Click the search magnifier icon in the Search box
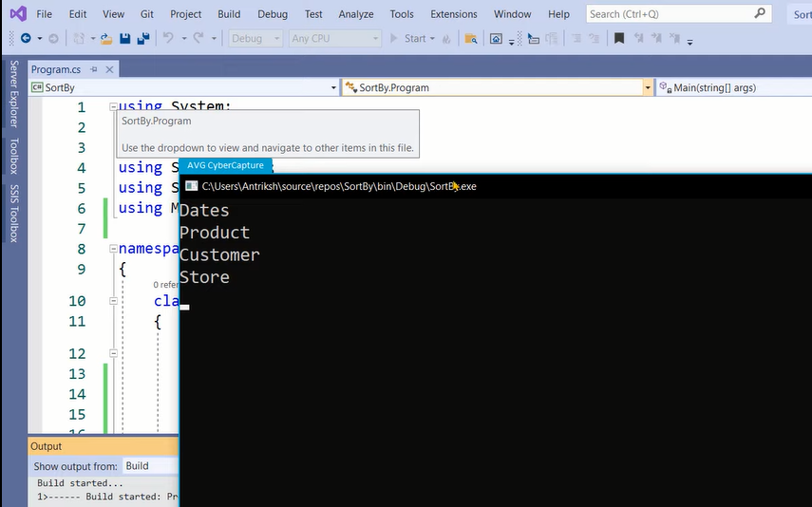 coord(760,13)
